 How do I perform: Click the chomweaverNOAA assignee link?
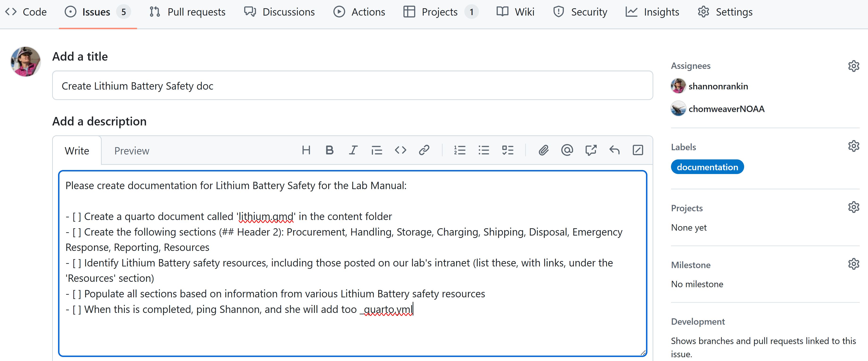pyautogui.click(x=726, y=109)
